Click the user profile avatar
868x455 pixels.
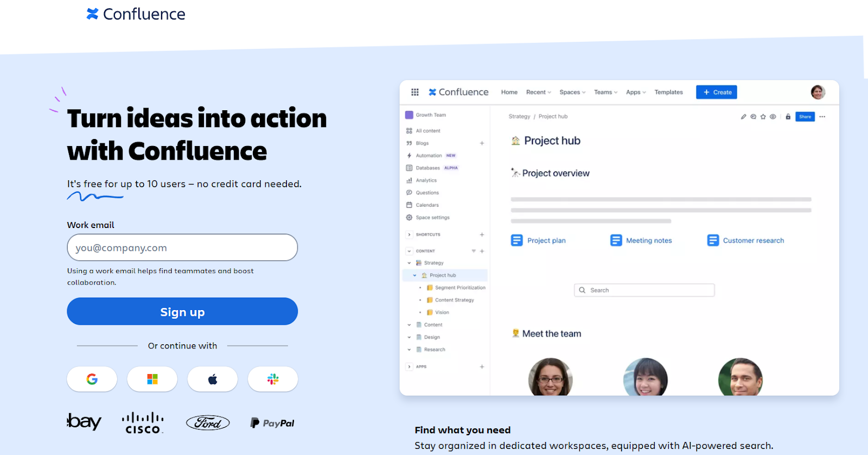(818, 92)
